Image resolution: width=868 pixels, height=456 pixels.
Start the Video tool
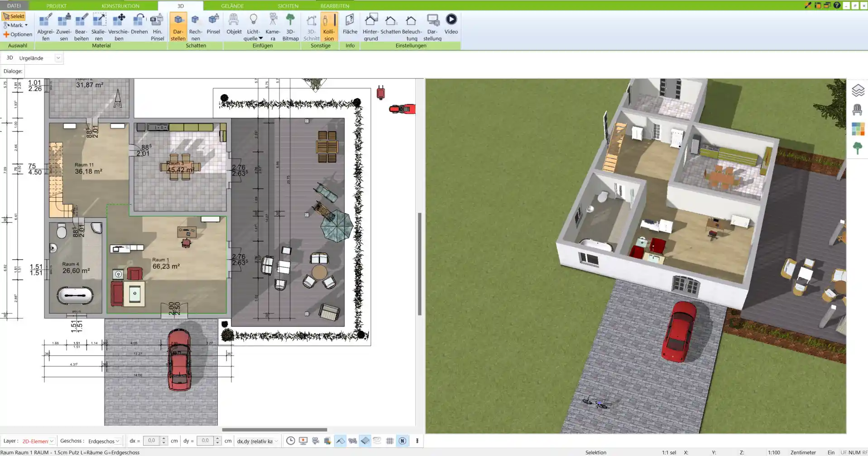[x=451, y=24]
